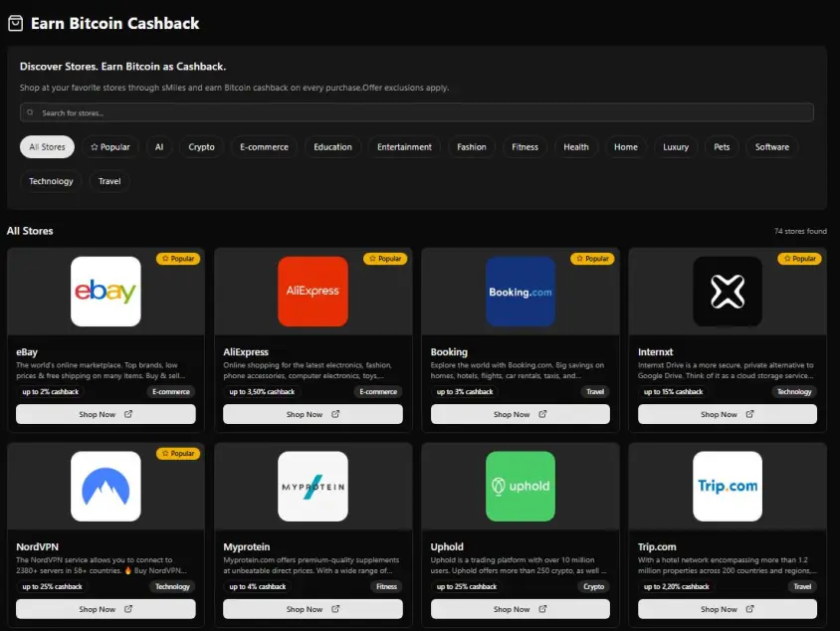840x631 pixels.
Task: Click the Popular badge on the NordVPN card
Action: (178, 454)
